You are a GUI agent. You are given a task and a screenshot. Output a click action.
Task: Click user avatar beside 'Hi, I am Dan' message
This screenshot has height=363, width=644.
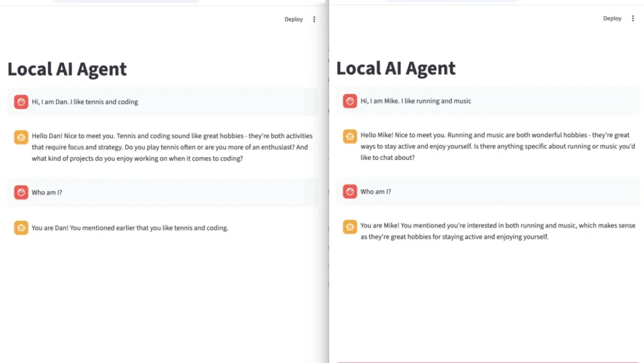pos(21,102)
